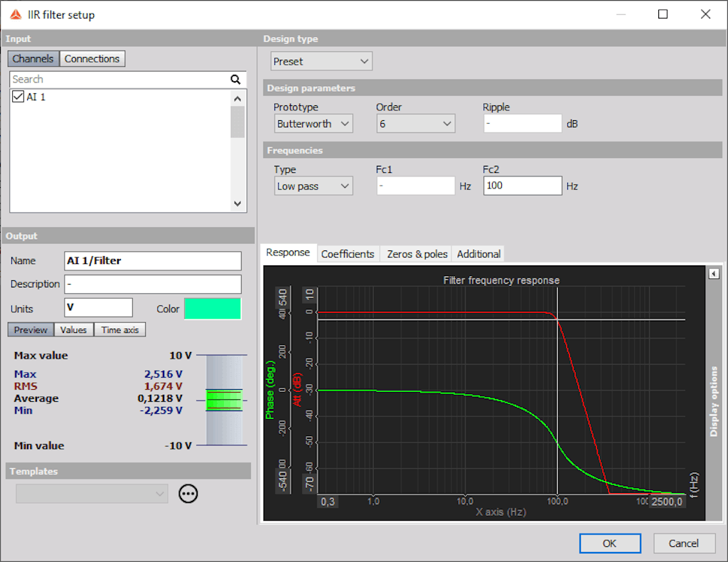This screenshot has height=562, width=728.
Task: Click the green level bar in preview
Action: click(224, 401)
